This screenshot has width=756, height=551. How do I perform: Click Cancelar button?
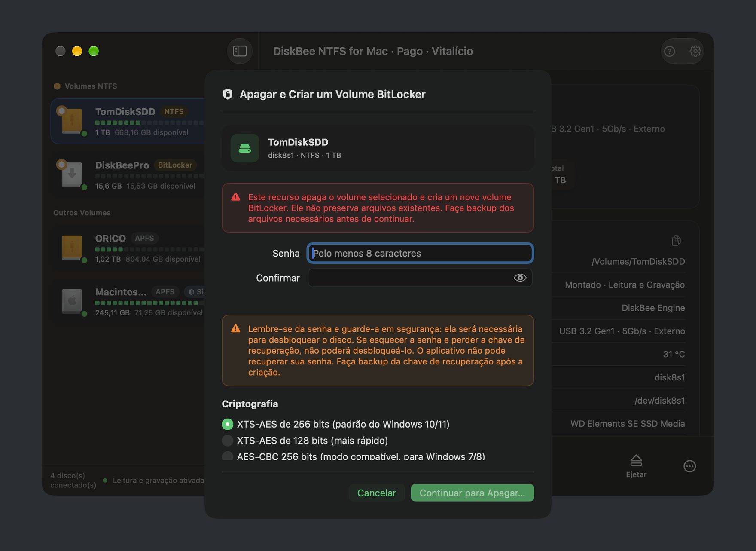click(x=377, y=493)
